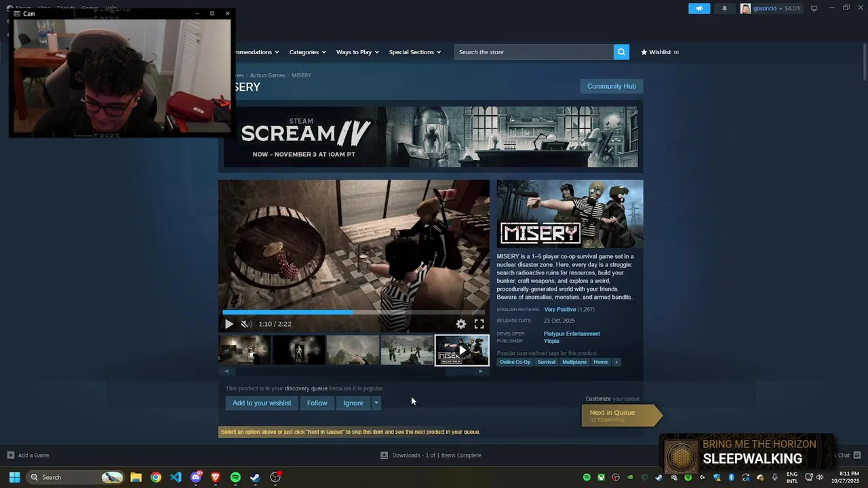Open the Steam notifications bell
Viewport: 868px width, 488px height.
click(724, 8)
